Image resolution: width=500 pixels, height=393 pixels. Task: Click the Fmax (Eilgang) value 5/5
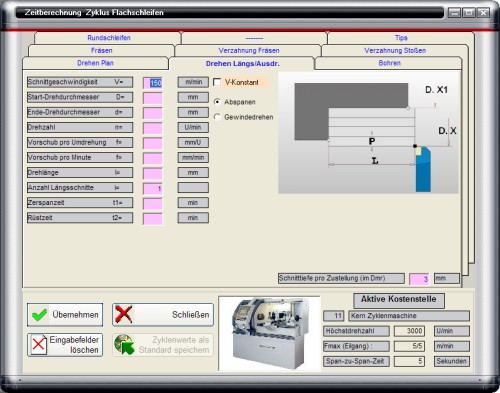[409, 346]
